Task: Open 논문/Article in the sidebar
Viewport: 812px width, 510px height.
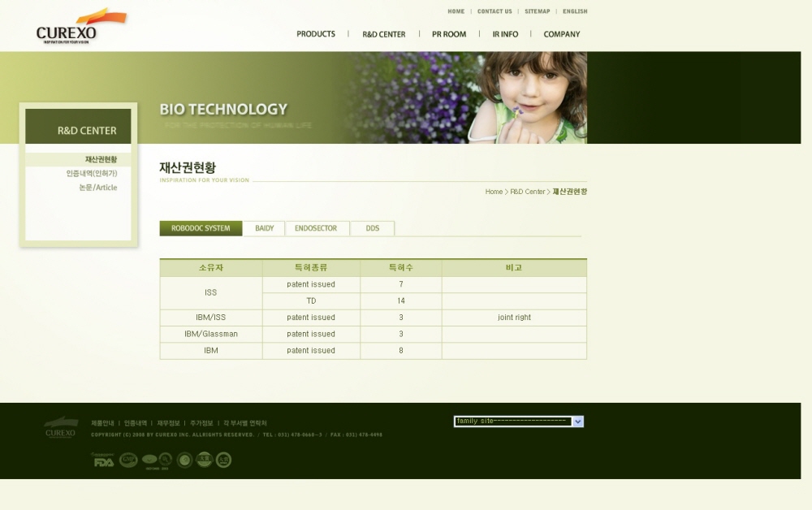Action: point(97,188)
